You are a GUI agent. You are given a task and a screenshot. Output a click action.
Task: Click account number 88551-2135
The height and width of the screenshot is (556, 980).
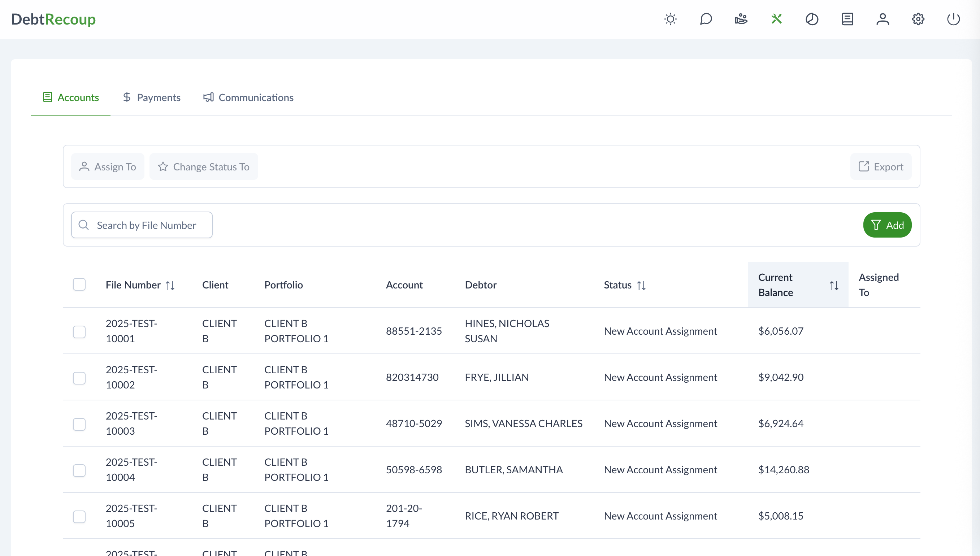413,331
